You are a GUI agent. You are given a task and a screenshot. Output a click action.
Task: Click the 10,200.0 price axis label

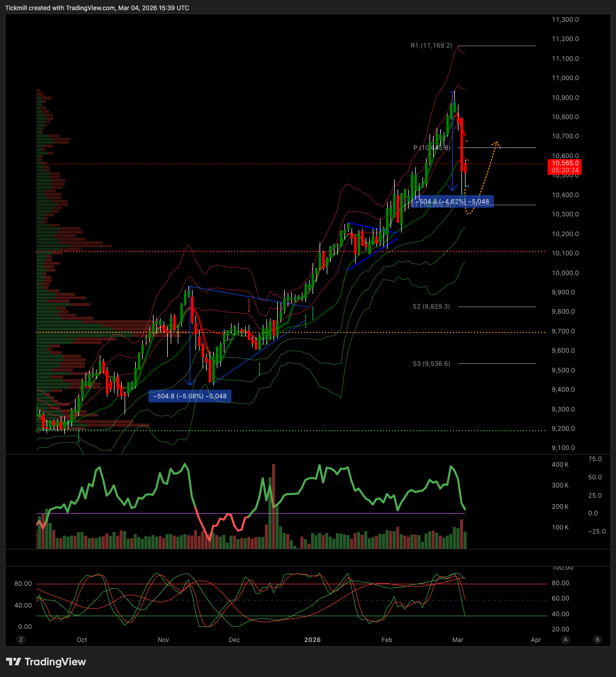[565, 234]
